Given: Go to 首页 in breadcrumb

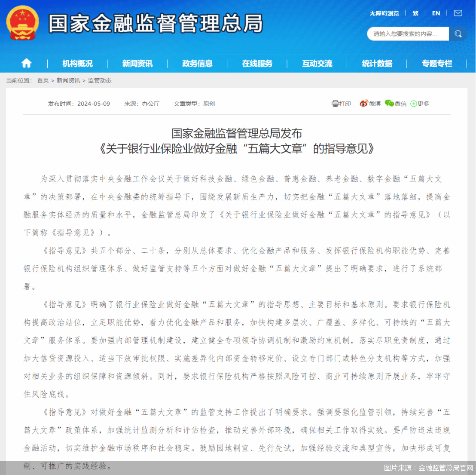Looking at the screenshot, I should (43, 80).
